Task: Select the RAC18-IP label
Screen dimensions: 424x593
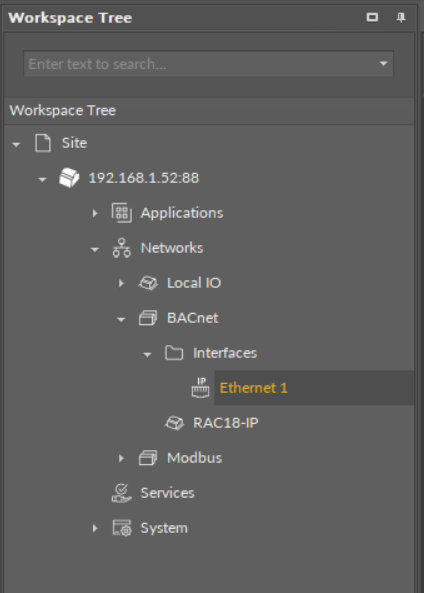Action: pyautogui.click(x=226, y=423)
